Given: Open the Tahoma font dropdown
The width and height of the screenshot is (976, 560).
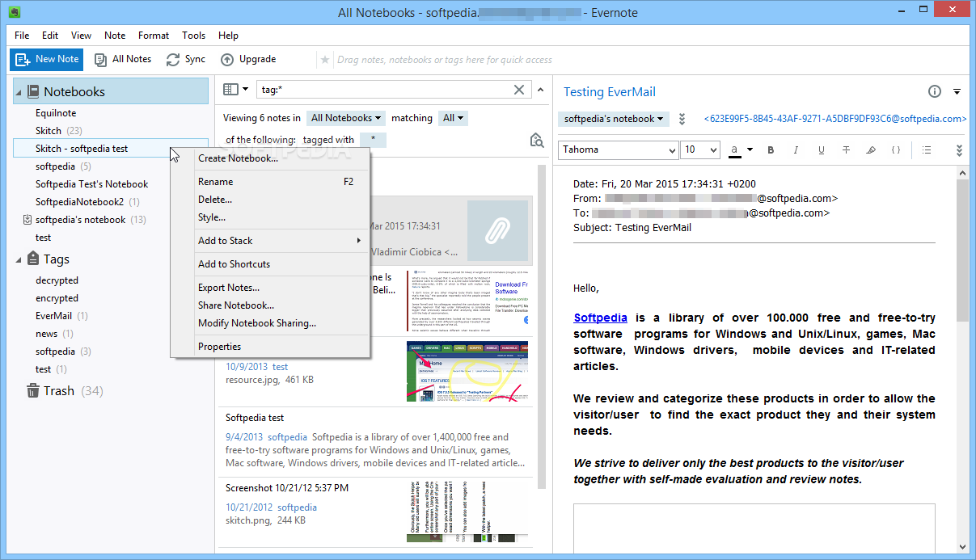Looking at the screenshot, I should (619, 150).
